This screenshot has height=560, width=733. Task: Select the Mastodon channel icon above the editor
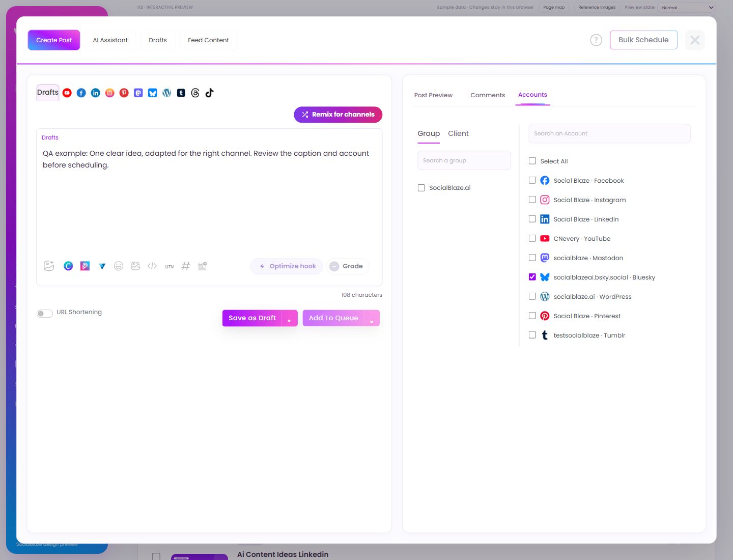(x=138, y=93)
